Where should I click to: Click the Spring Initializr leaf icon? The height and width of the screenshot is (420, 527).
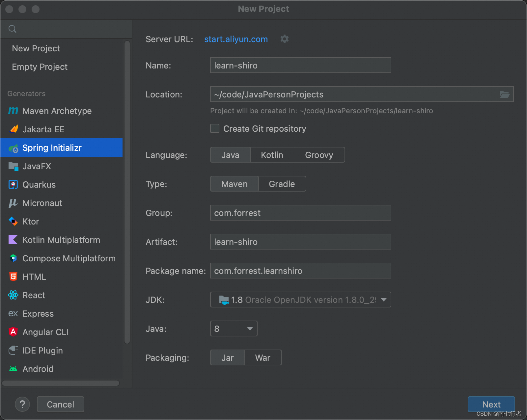pos(13,148)
